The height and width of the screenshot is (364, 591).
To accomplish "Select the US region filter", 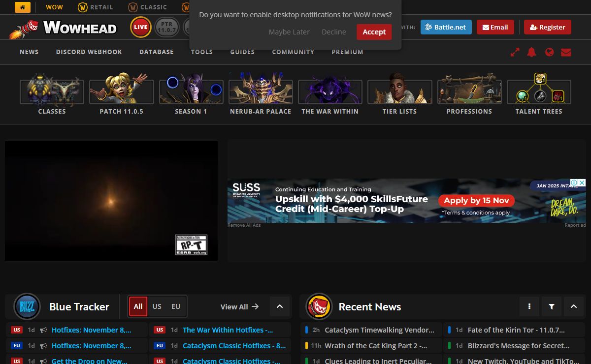I will [x=157, y=306].
